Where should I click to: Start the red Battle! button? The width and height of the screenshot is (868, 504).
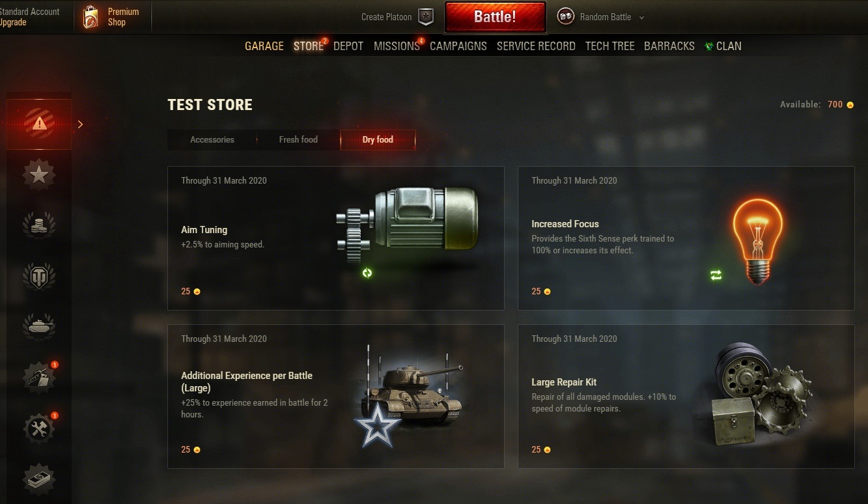[495, 17]
